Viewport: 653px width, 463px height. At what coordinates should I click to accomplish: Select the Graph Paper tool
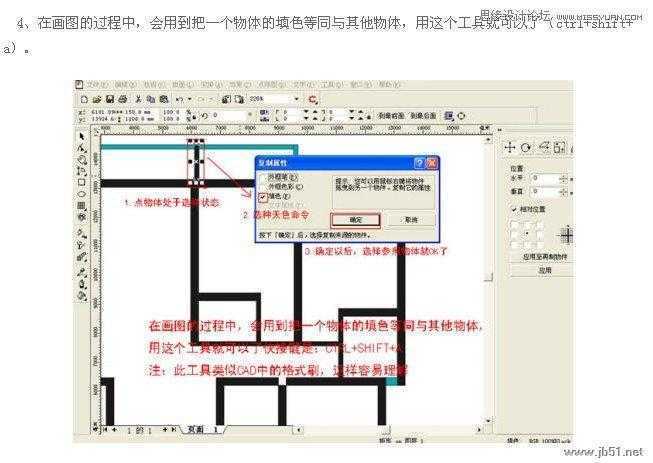click(x=82, y=206)
